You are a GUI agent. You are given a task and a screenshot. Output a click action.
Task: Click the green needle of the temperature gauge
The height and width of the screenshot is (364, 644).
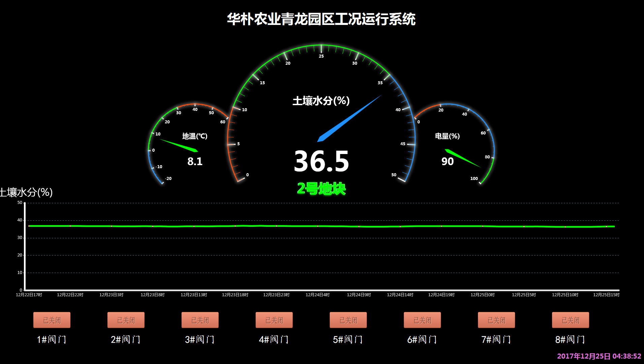(179, 146)
